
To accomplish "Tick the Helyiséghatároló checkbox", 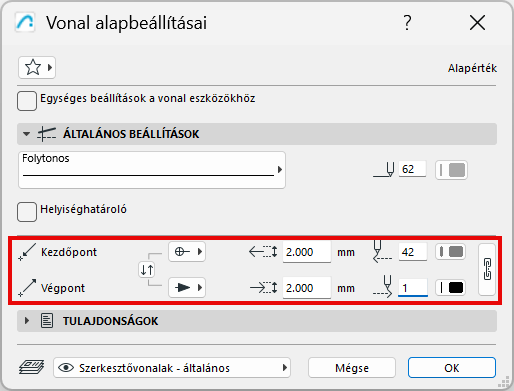I will (27, 212).
